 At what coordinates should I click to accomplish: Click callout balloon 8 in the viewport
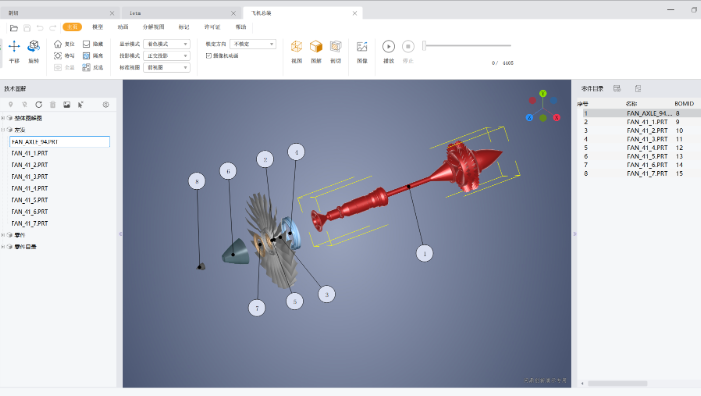(x=197, y=181)
